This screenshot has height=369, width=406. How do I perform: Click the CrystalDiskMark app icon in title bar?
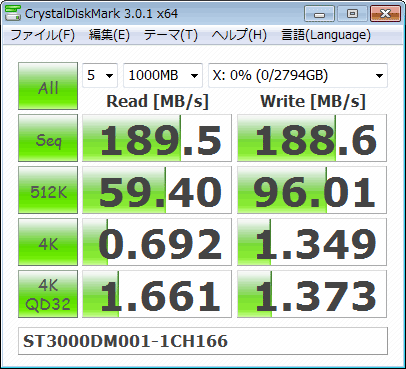click(x=13, y=13)
